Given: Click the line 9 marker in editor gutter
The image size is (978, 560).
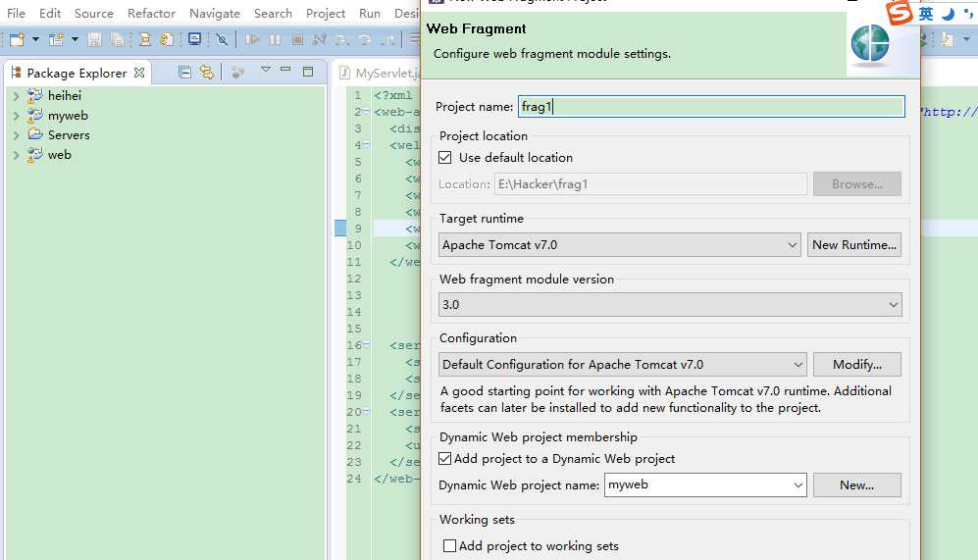Looking at the screenshot, I should click(x=340, y=229).
